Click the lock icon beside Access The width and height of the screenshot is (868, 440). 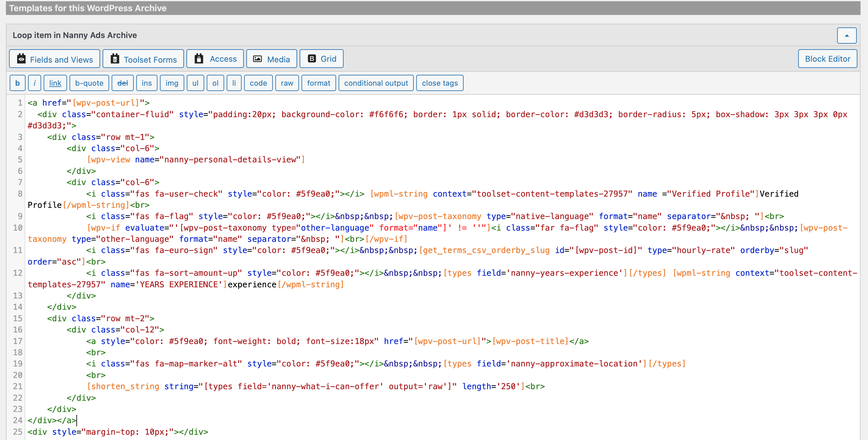(199, 59)
